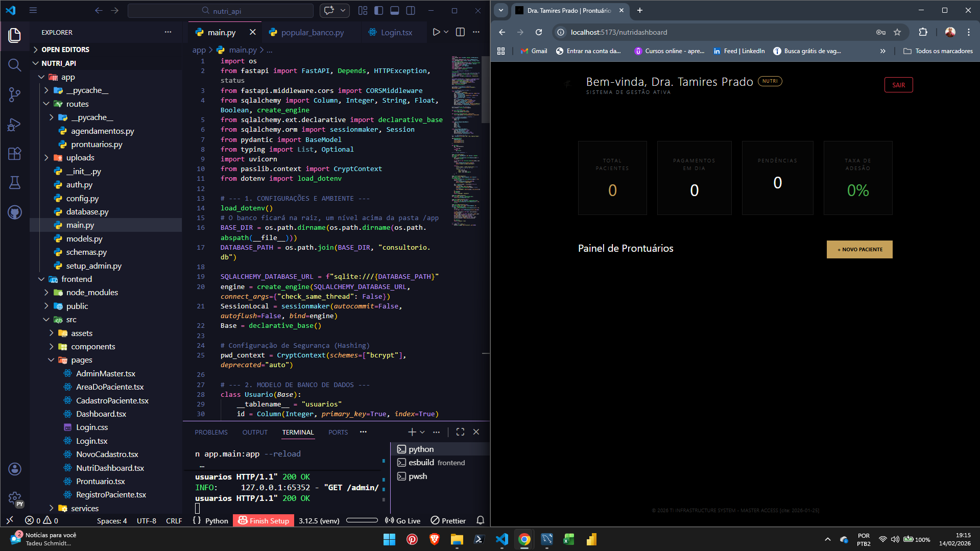This screenshot has width=980, height=551.
Task: Open the Run and Debug view
Action: click(14, 125)
